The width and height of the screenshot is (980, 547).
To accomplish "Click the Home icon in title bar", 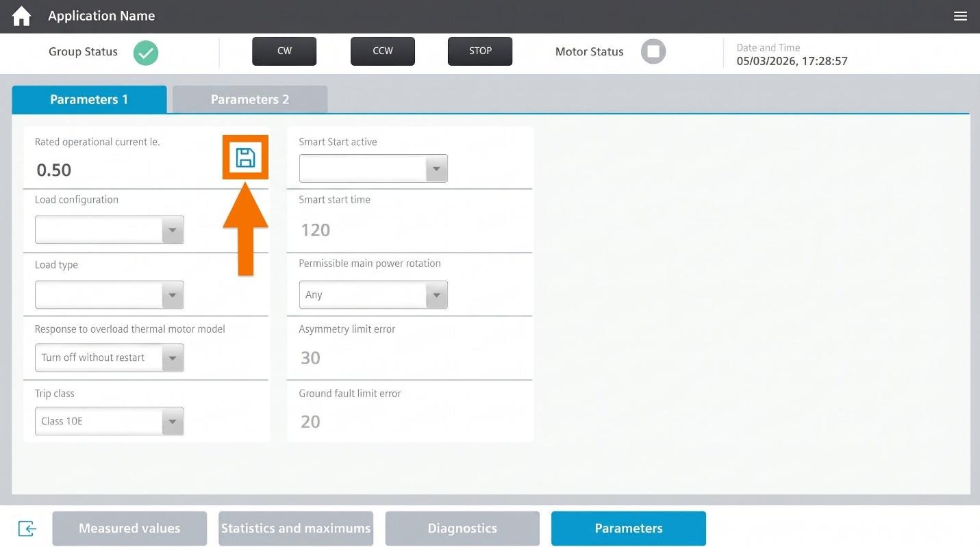I will 21,16.
